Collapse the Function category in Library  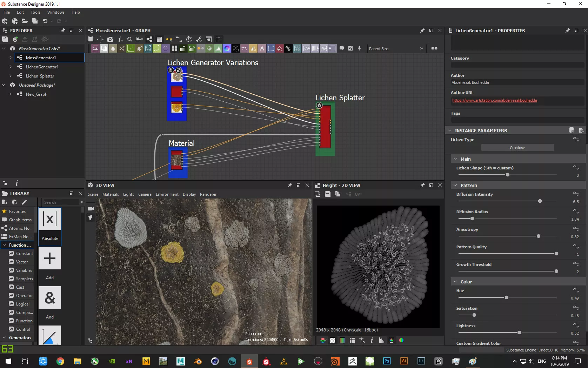click(4, 245)
